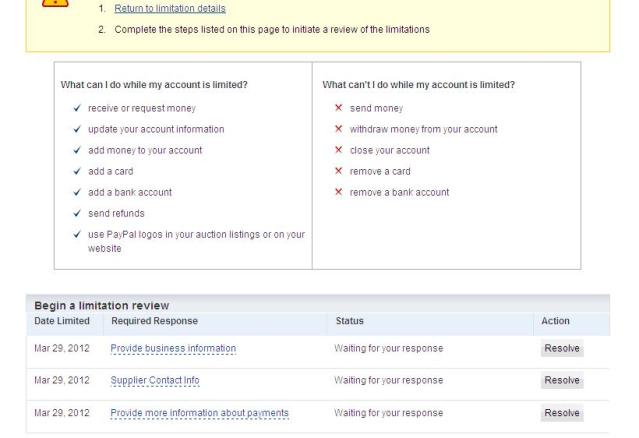The width and height of the screenshot is (639, 438).
Task: Click checkmark icon beside send refunds
Action: 77,213
